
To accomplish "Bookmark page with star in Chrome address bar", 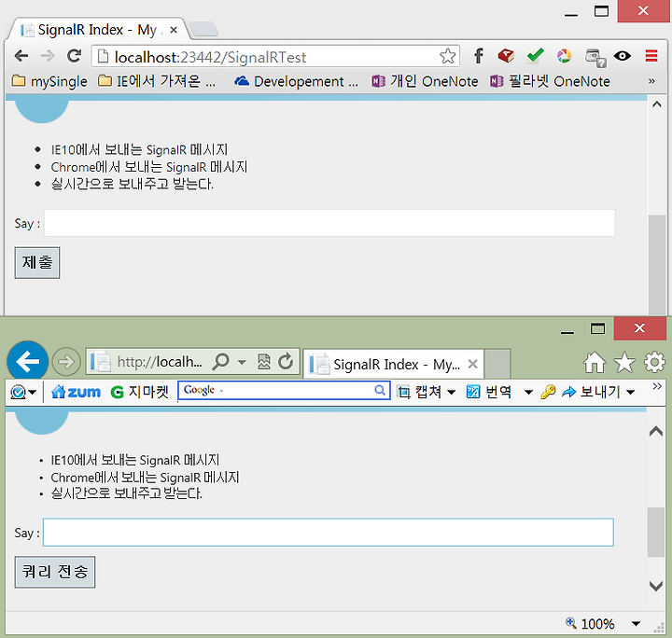I will [x=448, y=56].
